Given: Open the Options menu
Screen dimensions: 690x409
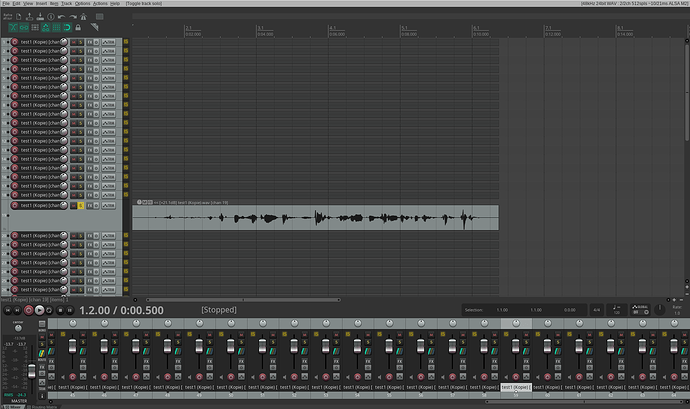Looking at the screenshot, I should tap(82, 3).
